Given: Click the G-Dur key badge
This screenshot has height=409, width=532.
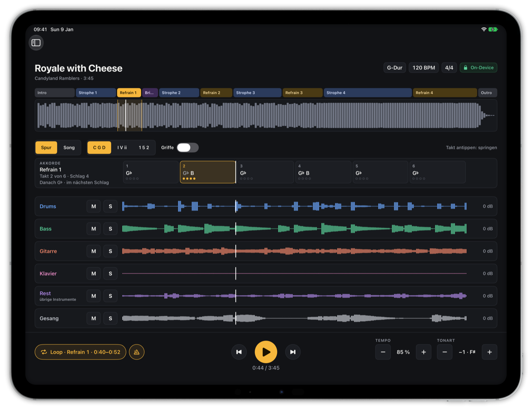Looking at the screenshot, I should pyautogui.click(x=395, y=67).
